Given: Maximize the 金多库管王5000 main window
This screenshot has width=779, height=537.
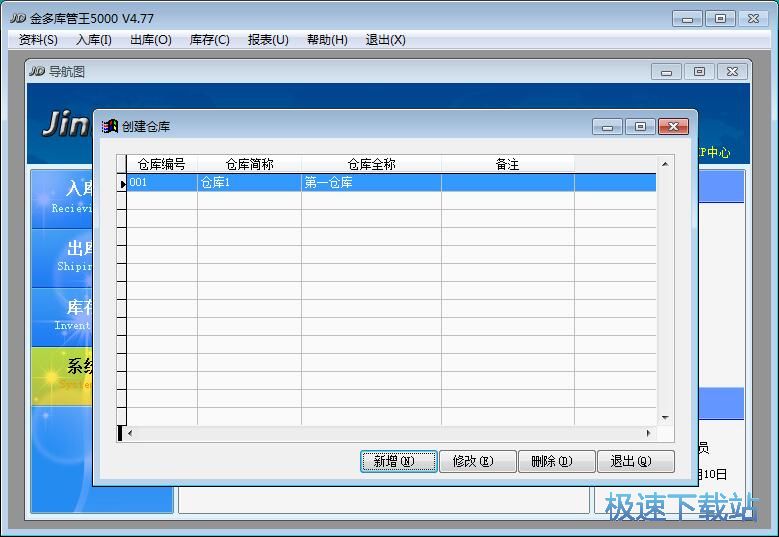Looking at the screenshot, I should coord(720,19).
